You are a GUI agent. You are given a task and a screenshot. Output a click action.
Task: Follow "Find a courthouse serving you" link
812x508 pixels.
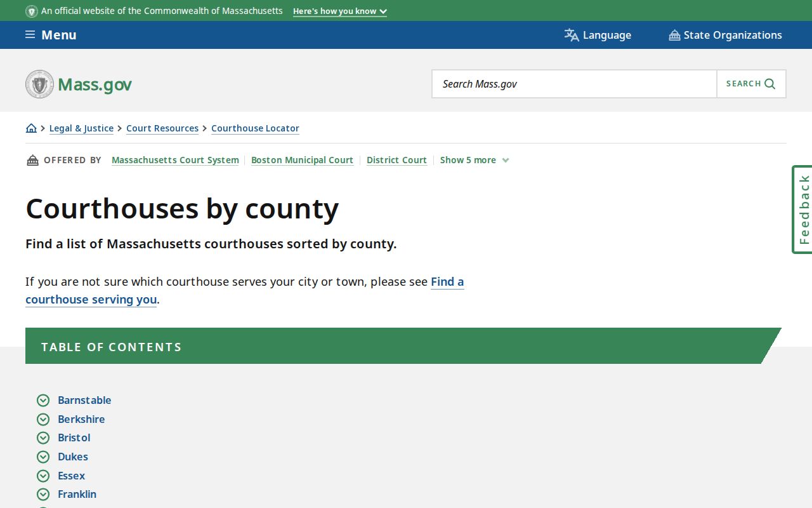point(91,299)
